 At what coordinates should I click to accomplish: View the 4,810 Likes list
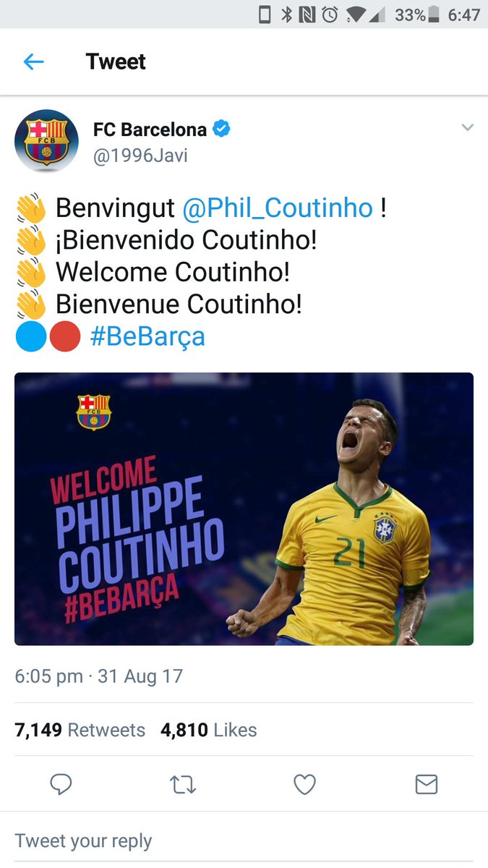[209, 730]
